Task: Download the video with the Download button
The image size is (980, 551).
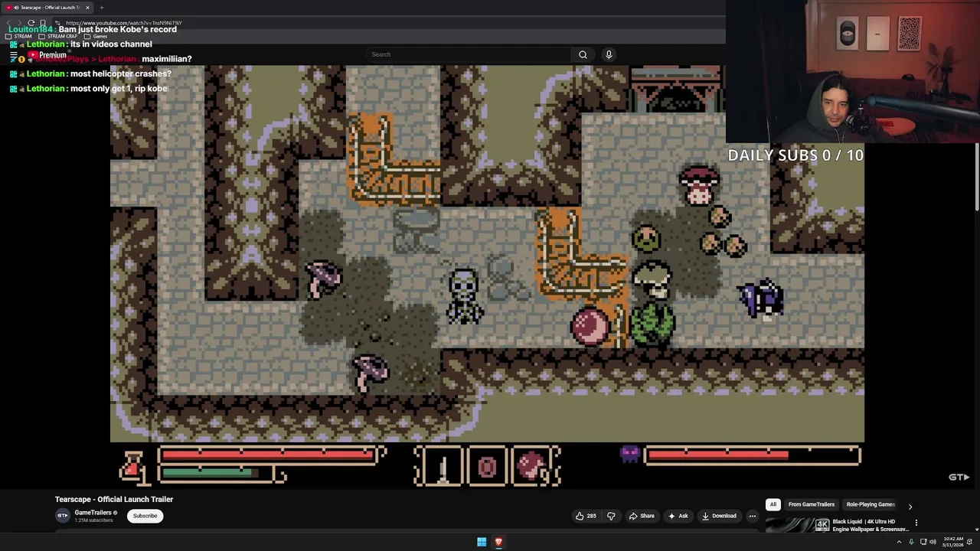Action: pos(719,516)
